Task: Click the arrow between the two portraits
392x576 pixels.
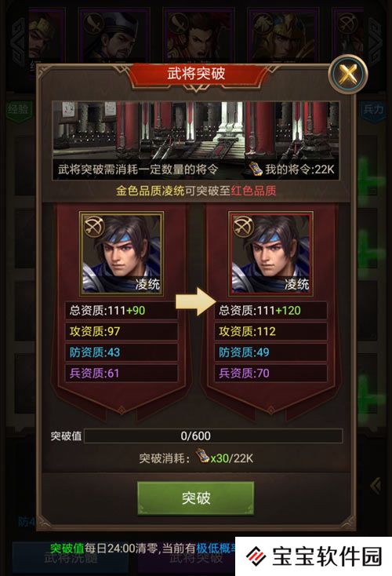Action: 196,302
